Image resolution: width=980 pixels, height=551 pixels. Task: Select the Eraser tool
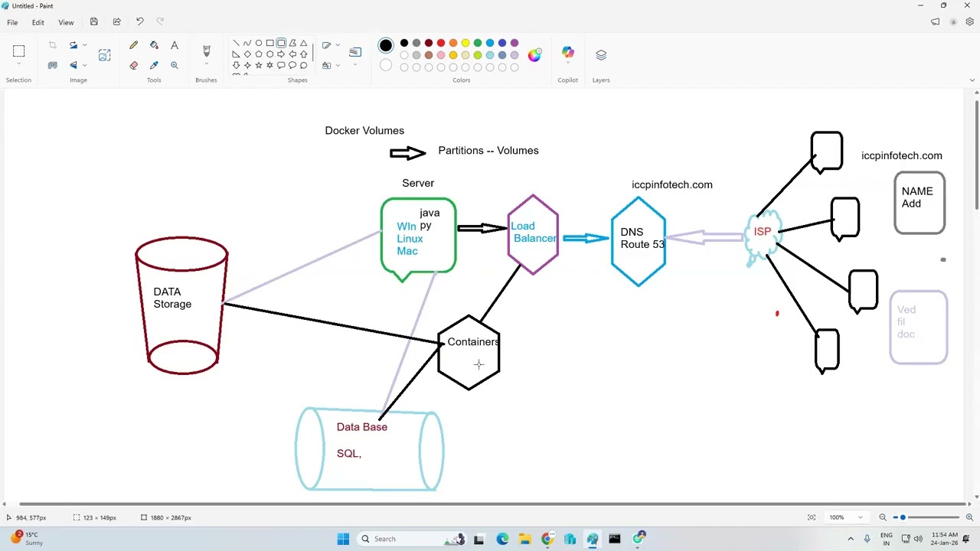134,65
